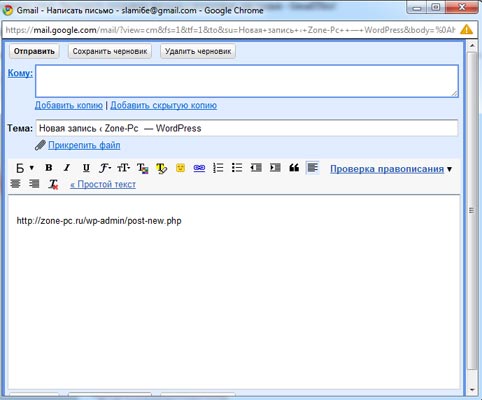Decrease indent of text
This screenshot has width=482, height=400.
(256, 168)
